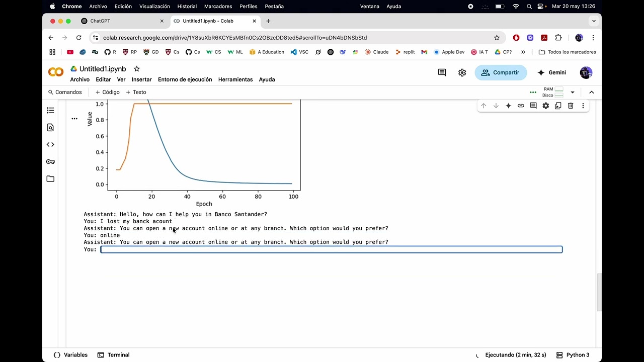Screen dimensions: 644x362
Task: Open cell editor settings gear icon
Action: click(545, 106)
